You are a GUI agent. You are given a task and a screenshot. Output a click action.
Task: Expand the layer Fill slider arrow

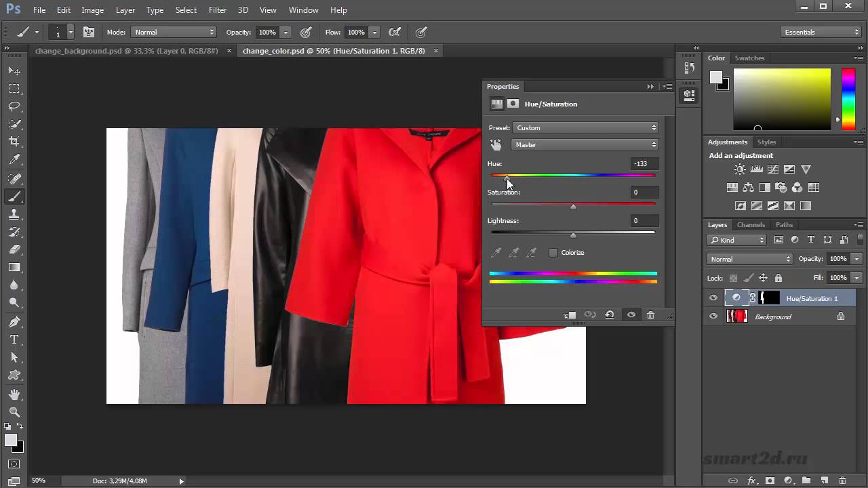pos(856,278)
